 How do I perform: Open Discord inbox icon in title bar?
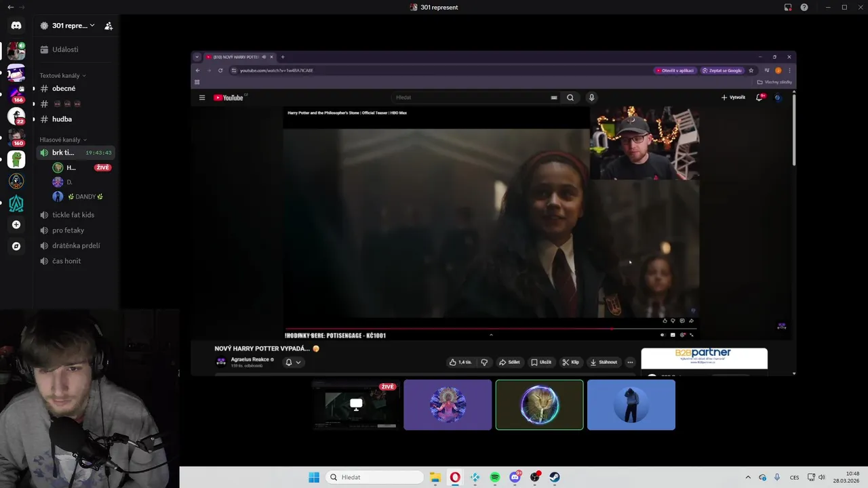(x=788, y=7)
